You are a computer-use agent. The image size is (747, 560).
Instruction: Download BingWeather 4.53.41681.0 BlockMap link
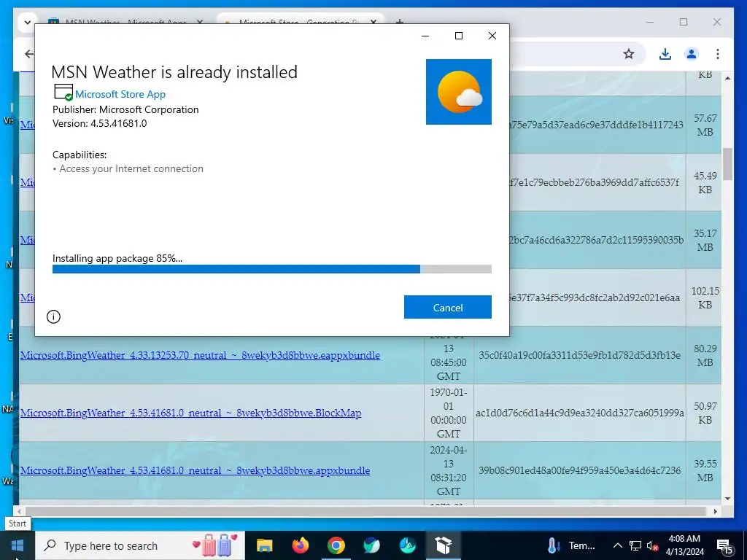click(x=190, y=413)
